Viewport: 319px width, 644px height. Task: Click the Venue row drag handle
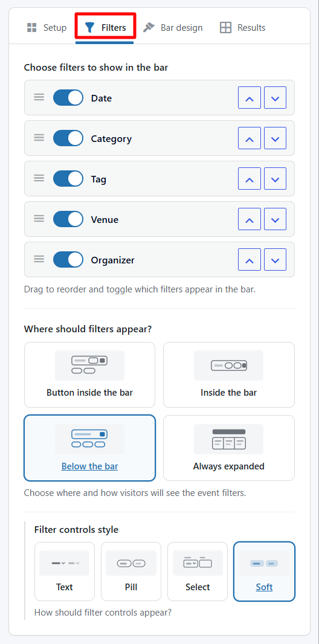39,219
